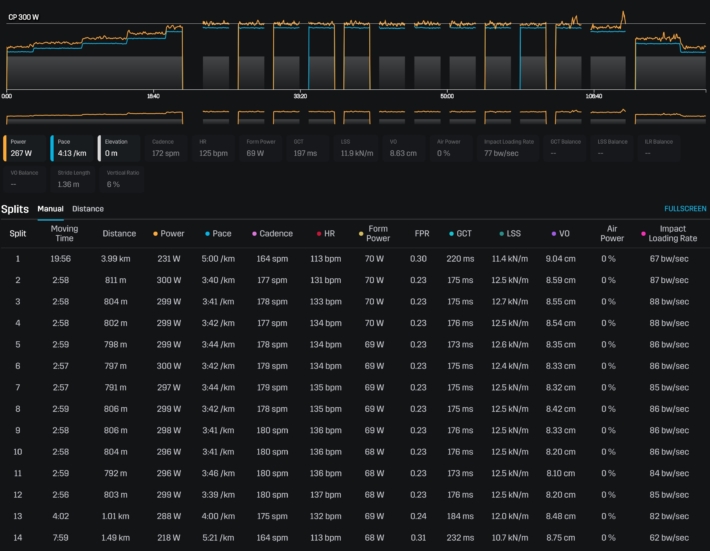The image size is (710, 551).
Task: Switch to the Manual splits tab
Action: tap(51, 209)
